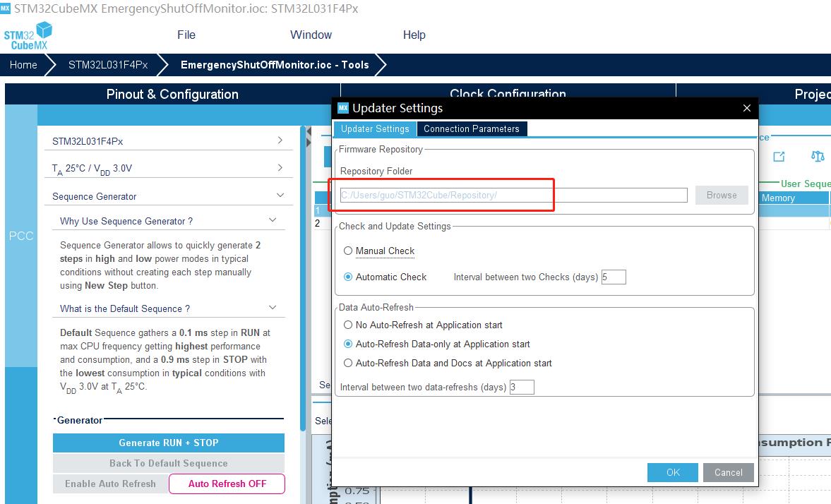Viewport: 831px width, 504px height.
Task: Expand the TA 25°C / VDD 3.0V section
Action: pyautogui.click(x=169, y=168)
